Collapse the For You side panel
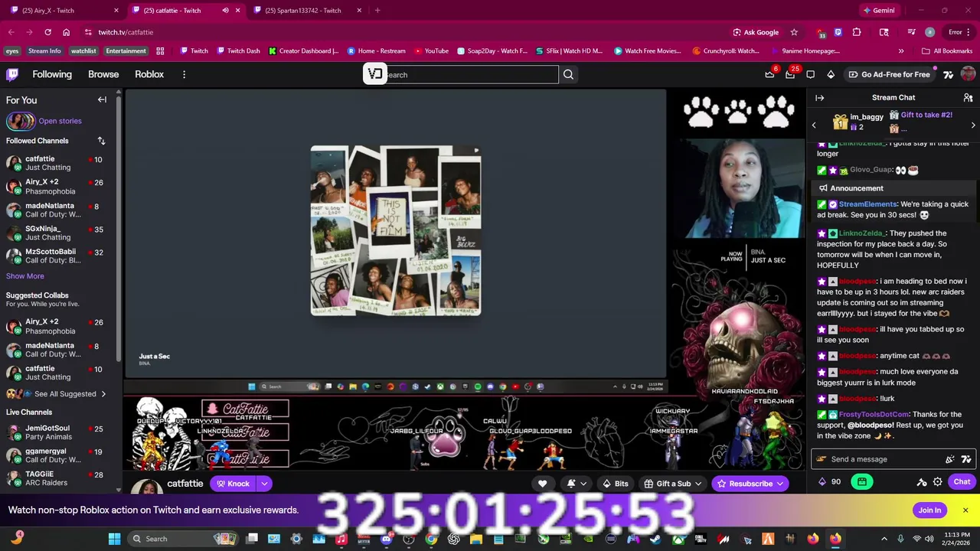The height and width of the screenshot is (551, 980). 102,99
